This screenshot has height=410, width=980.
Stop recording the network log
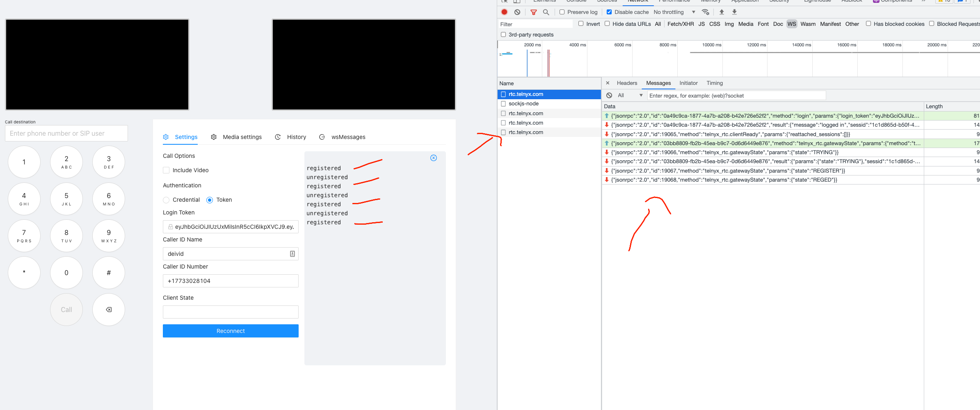pos(505,12)
